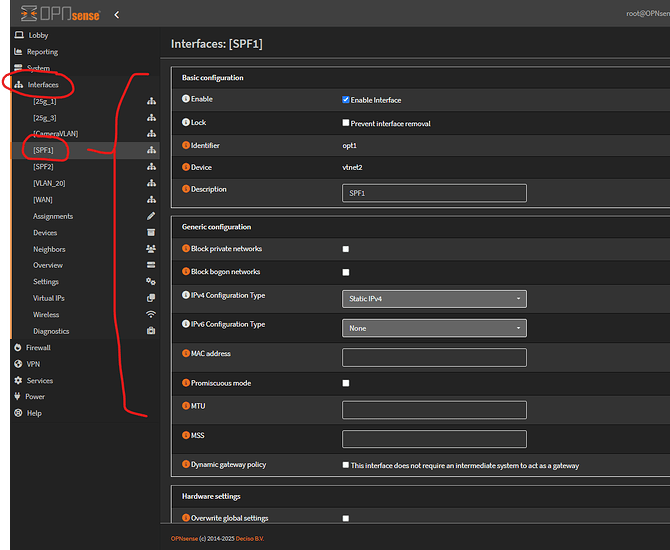Viewport: 670px width, 550px height.
Task: Open the IPv4 Configuration Type dropdown
Action: click(434, 299)
